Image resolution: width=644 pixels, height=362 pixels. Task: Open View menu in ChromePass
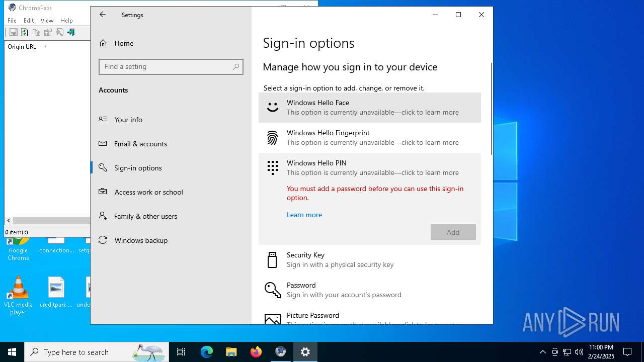click(x=47, y=21)
